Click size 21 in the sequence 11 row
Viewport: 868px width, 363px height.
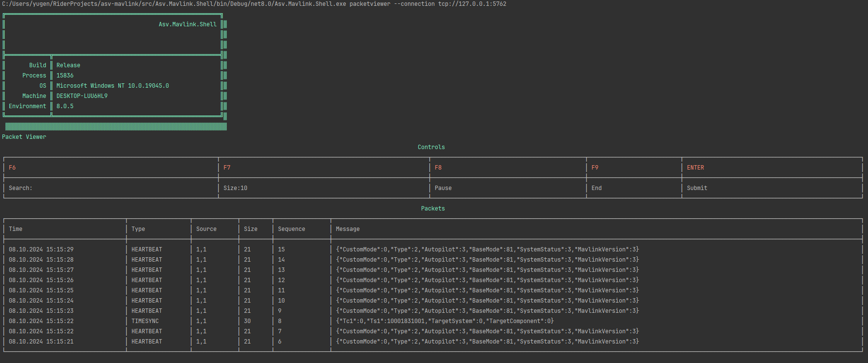[247, 290]
